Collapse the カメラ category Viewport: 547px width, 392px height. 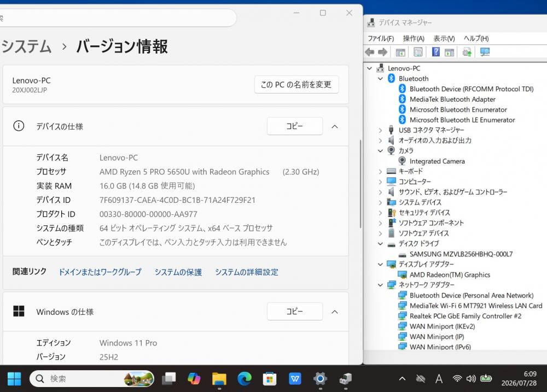pos(380,151)
